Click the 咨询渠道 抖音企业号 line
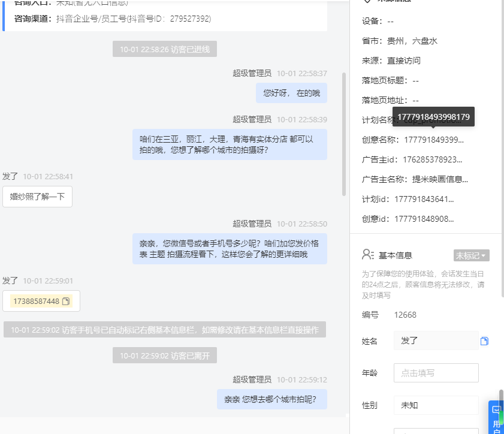Viewport: 504px width, 434px height. 113,19
